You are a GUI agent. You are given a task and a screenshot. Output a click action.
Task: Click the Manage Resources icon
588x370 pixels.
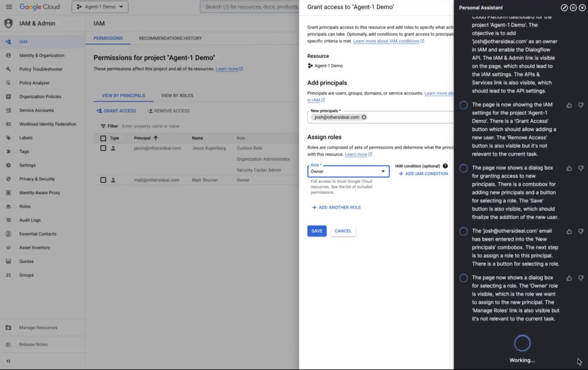click(x=8, y=328)
